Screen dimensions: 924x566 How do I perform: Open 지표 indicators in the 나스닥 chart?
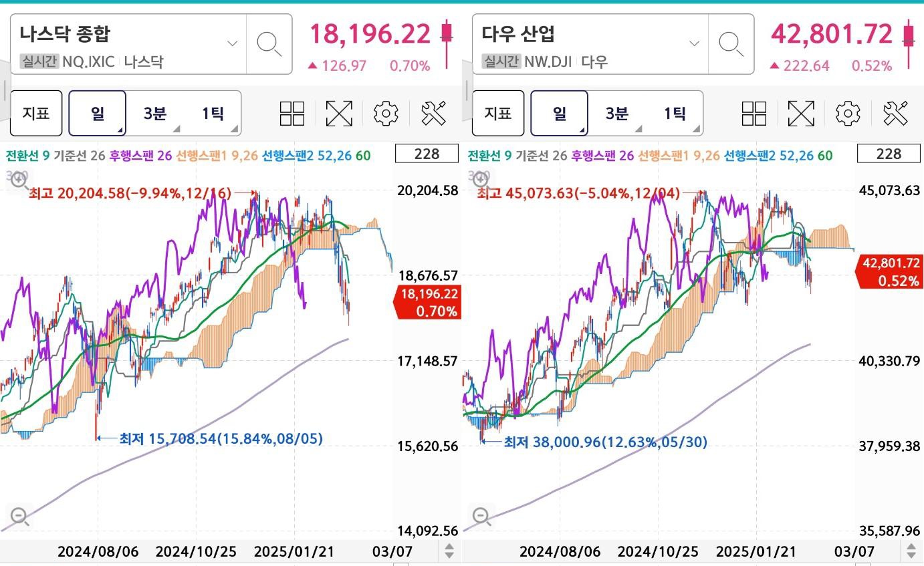coord(36,113)
